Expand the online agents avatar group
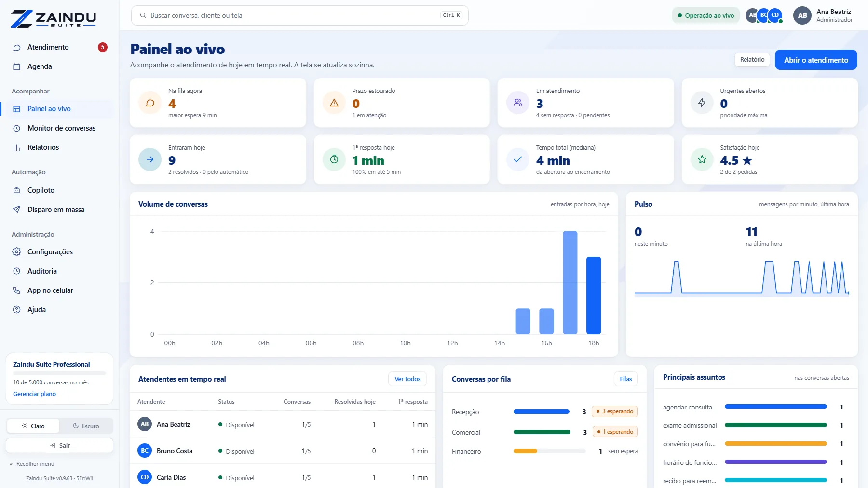 point(764,15)
